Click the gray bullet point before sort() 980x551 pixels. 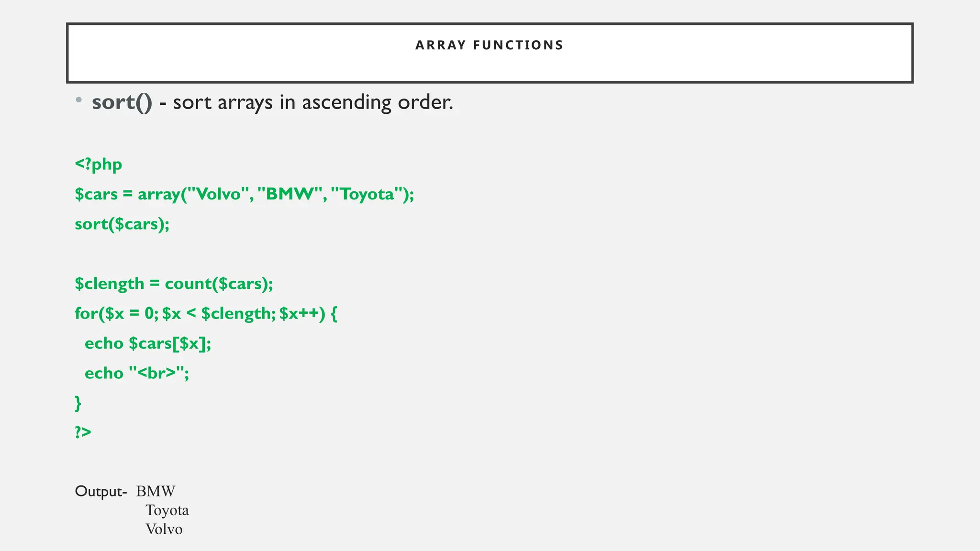click(x=79, y=100)
